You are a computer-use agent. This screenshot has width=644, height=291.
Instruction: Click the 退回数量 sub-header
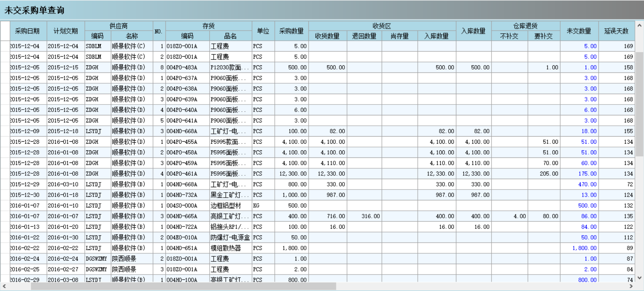pos(364,36)
